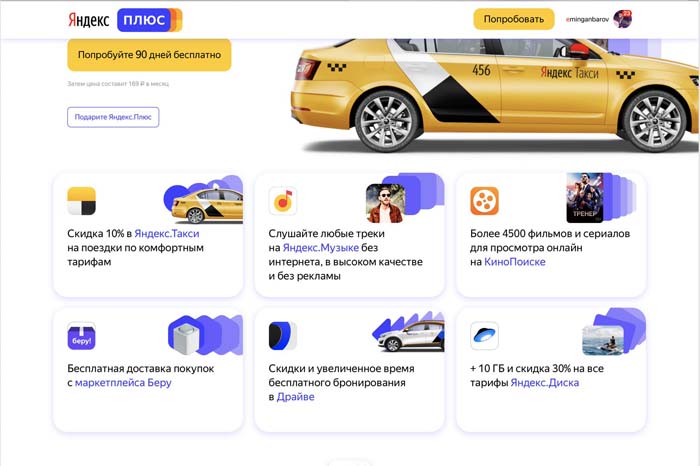Click text 'Слушайте любые треки'

(x=326, y=233)
